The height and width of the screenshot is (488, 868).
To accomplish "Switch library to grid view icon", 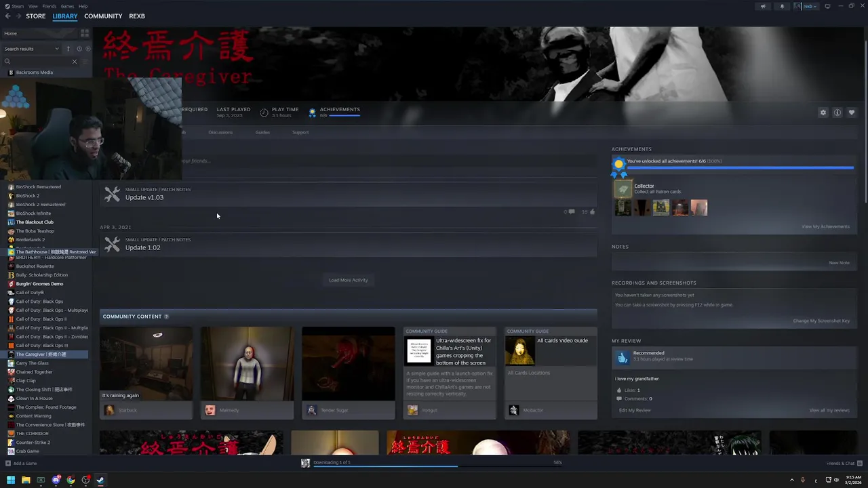I will point(85,33).
